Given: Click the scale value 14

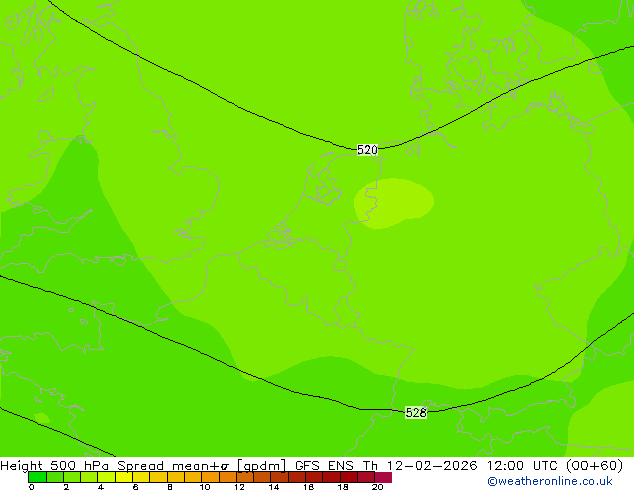Looking at the screenshot, I should point(274,487).
